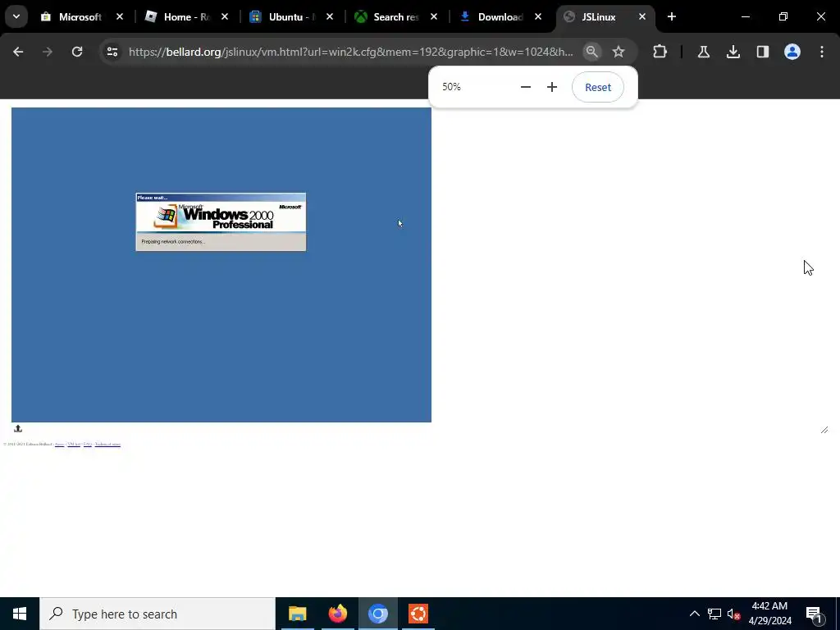Viewport: 840px width, 630px height.
Task: Close the JSLinux tab
Action: click(x=641, y=16)
